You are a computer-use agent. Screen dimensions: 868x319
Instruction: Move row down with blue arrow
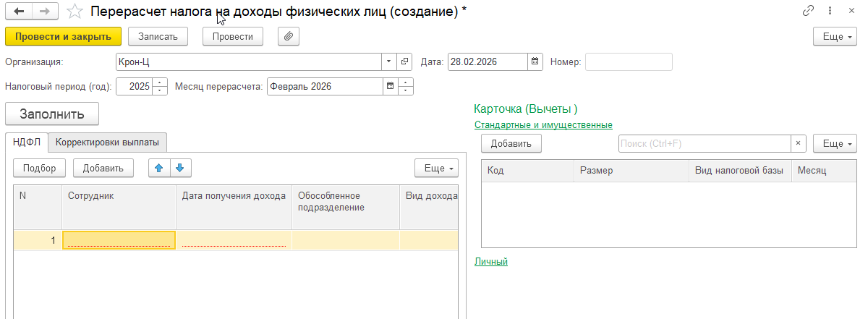tap(179, 168)
